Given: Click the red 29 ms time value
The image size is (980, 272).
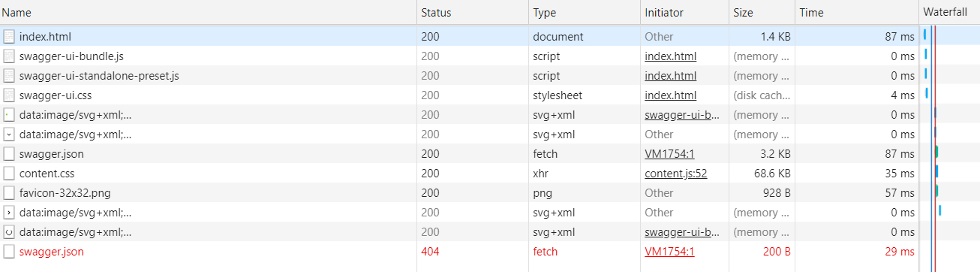Looking at the screenshot, I should point(899,251).
